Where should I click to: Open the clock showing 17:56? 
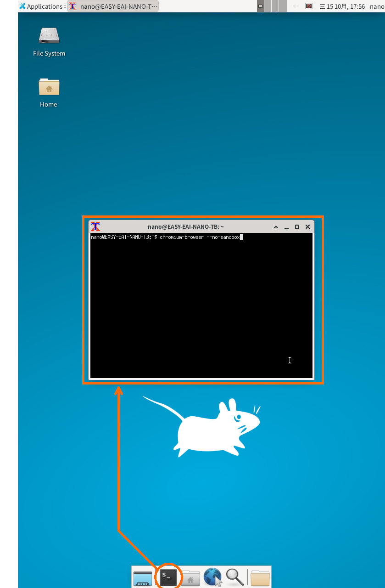[x=342, y=6]
